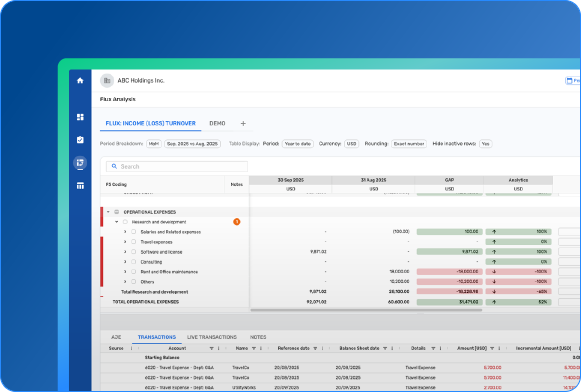Click the horizontal scrollbar under the flux table
This screenshot has width=581, height=392.
(x=366, y=310)
